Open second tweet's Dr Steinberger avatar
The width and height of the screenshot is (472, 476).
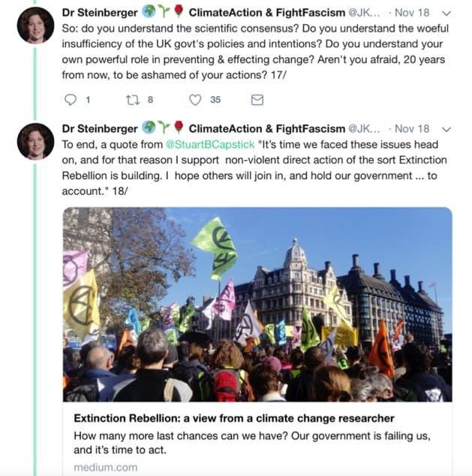point(35,141)
